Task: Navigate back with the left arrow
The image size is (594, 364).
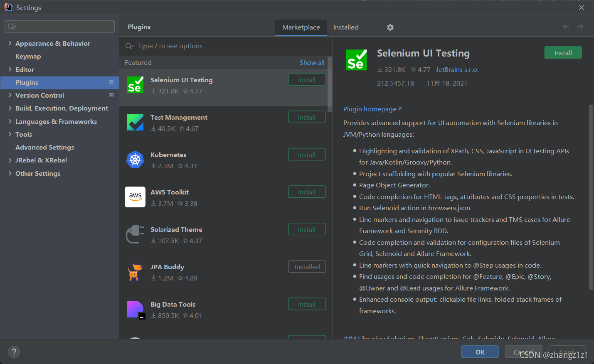Action: point(566,27)
